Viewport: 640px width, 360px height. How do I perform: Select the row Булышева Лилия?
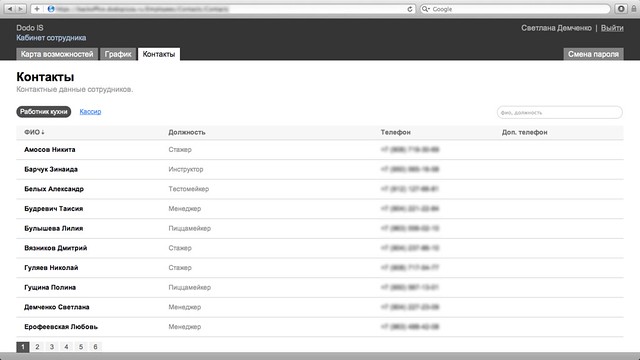pyautogui.click(x=320, y=228)
